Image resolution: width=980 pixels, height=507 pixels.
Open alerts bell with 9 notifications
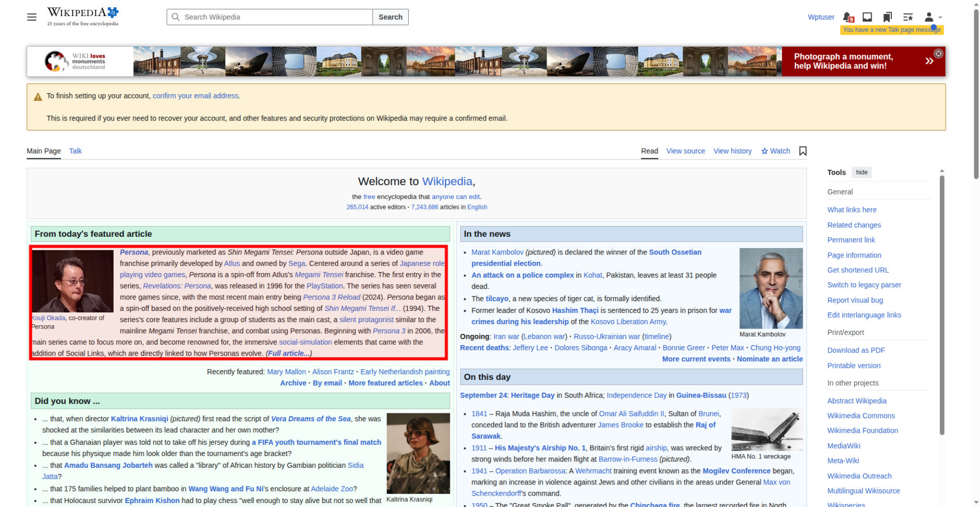848,17
